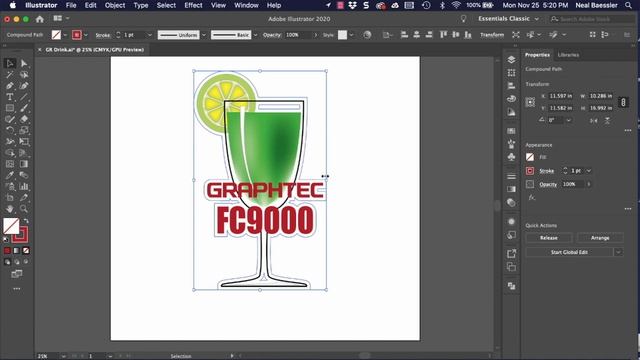Select the Magic Wand tool
Image resolution: width=640 pixels, height=360 pixels.
[10, 75]
